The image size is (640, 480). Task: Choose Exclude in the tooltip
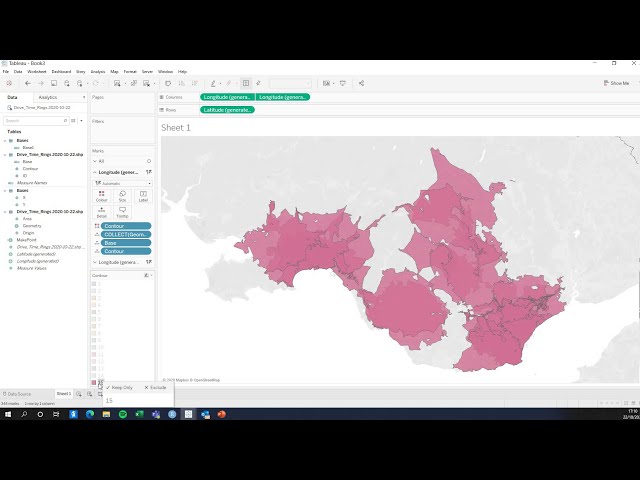[155, 387]
